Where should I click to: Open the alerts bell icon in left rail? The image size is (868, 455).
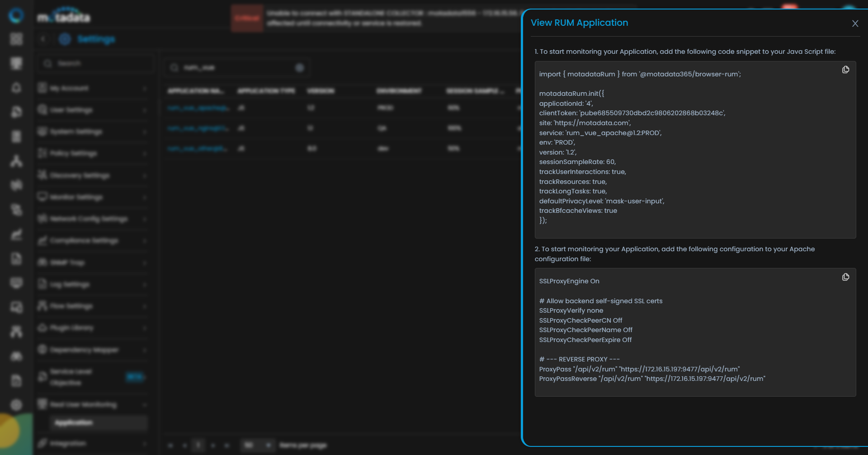pyautogui.click(x=16, y=88)
